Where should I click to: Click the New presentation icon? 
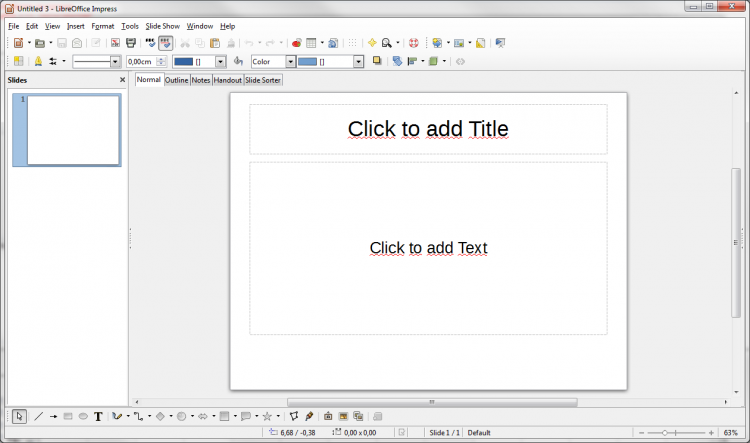point(19,43)
